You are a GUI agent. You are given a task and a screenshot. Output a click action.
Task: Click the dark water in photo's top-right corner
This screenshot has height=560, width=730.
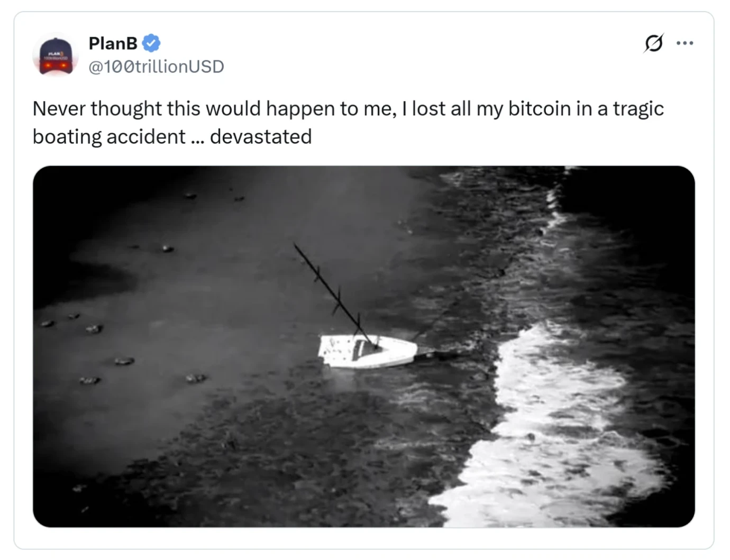(x=645, y=201)
